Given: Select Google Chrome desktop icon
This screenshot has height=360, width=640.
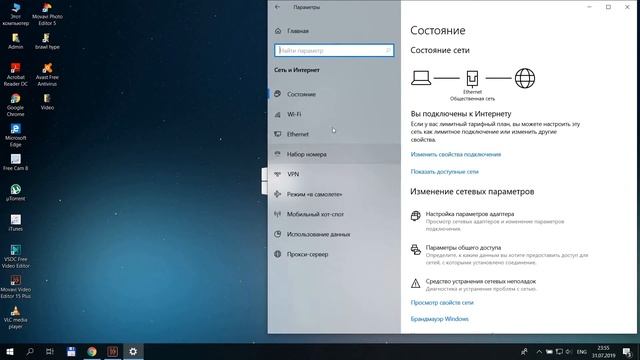Looking at the screenshot, I should (x=16, y=105).
